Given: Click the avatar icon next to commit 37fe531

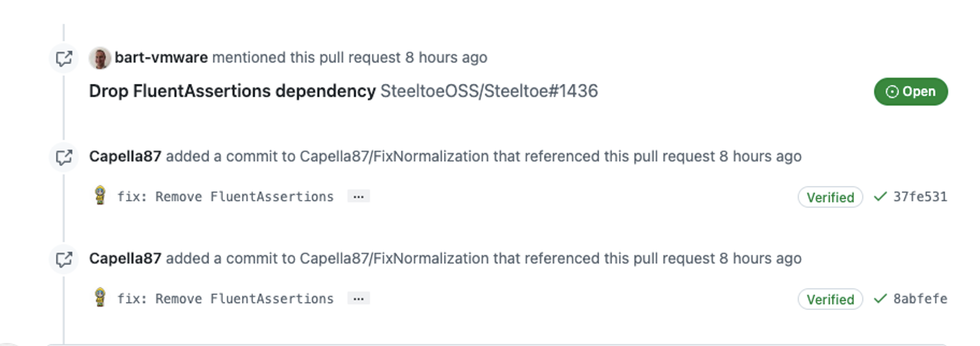Looking at the screenshot, I should coord(100,195).
